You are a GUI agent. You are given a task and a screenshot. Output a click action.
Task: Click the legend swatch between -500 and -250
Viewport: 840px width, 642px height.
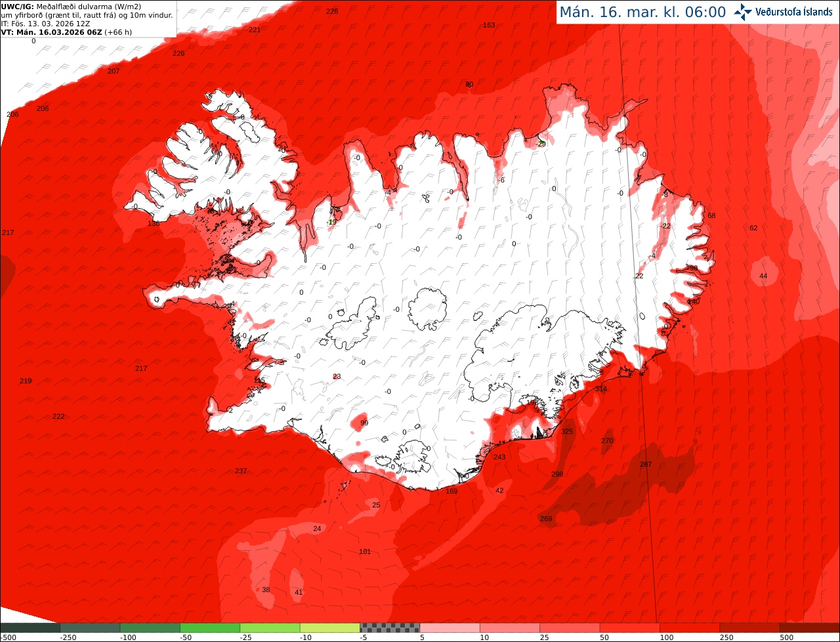pyautogui.click(x=30, y=628)
